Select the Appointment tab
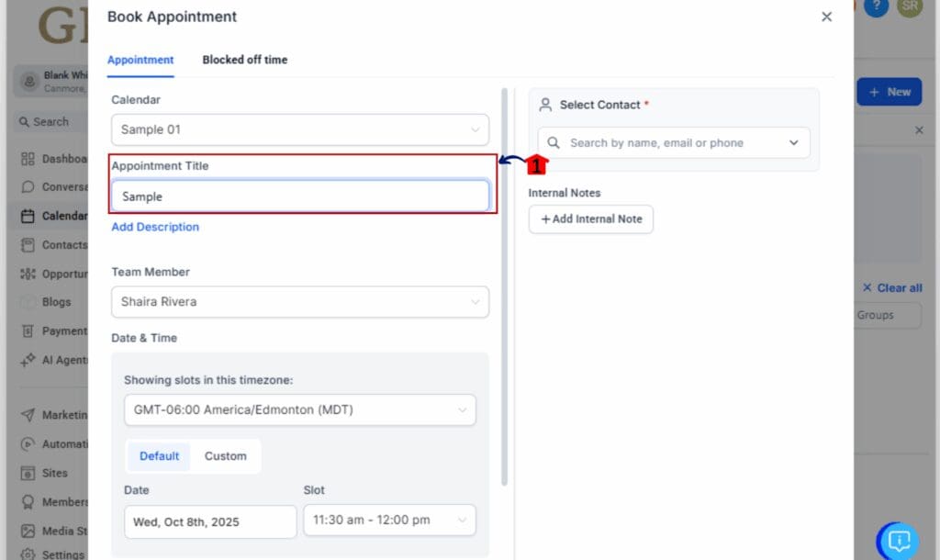Image resolution: width=940 pixels, height=560 pixels. (140, 59)
